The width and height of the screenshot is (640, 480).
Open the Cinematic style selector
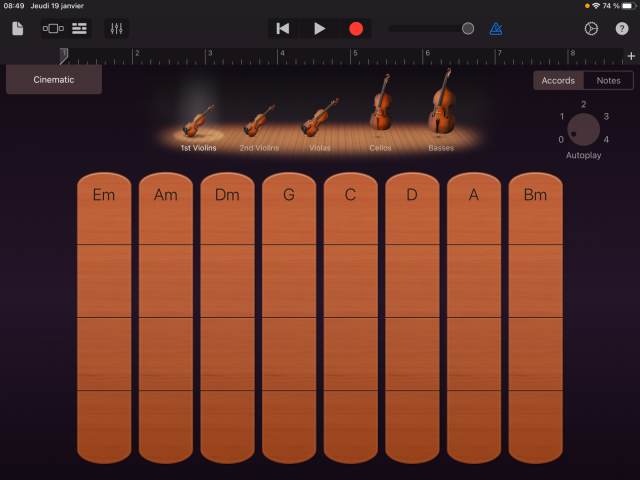(x=54, y=80)
